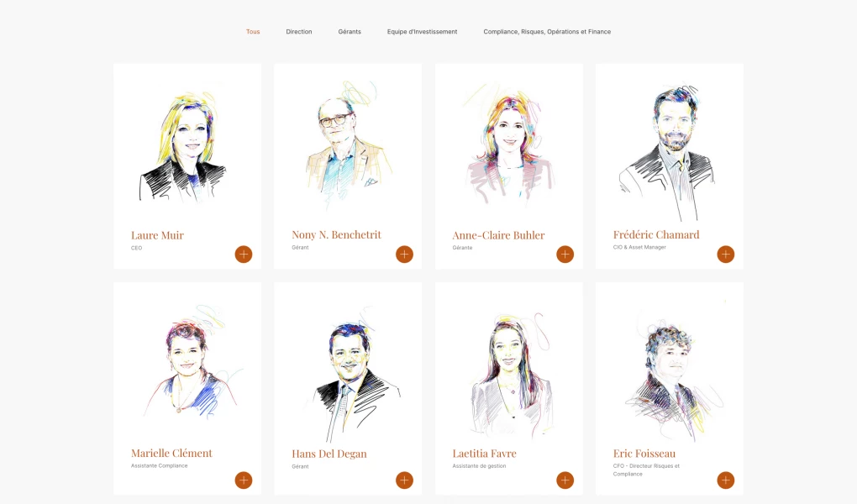Filter team by Gérants
This screenshot has height=504, width=857.
click(350, 32)
